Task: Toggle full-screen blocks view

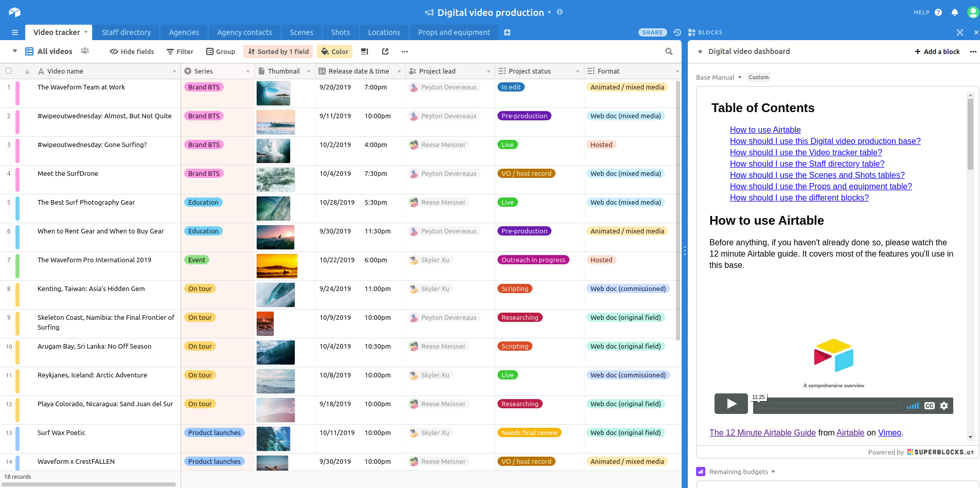Action: tap(960, 32)
